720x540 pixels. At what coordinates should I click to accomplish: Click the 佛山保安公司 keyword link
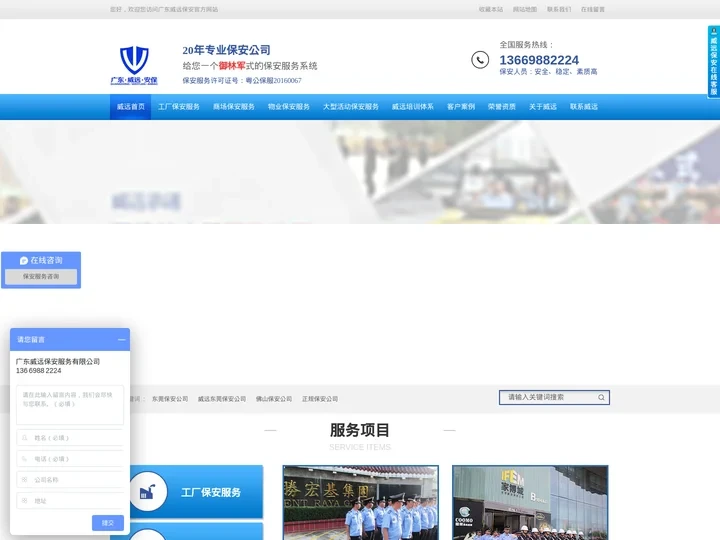click(274, 399)
